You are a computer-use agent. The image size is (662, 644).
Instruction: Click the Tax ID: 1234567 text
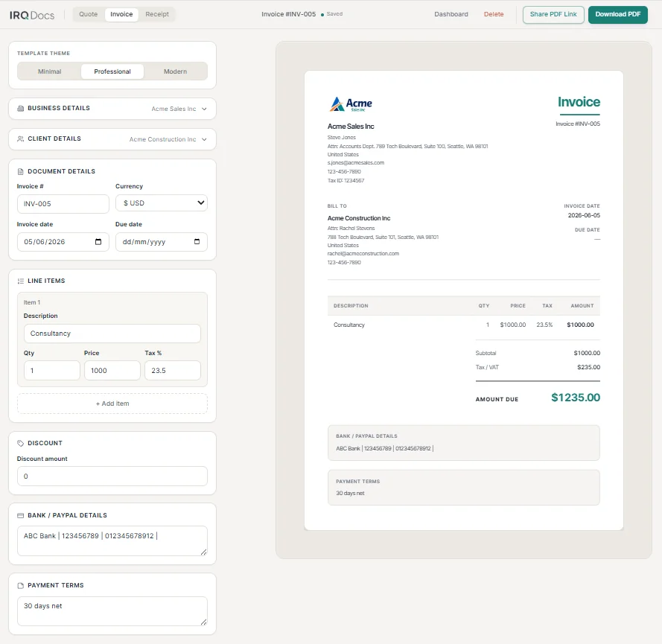[x=346, y=181]
